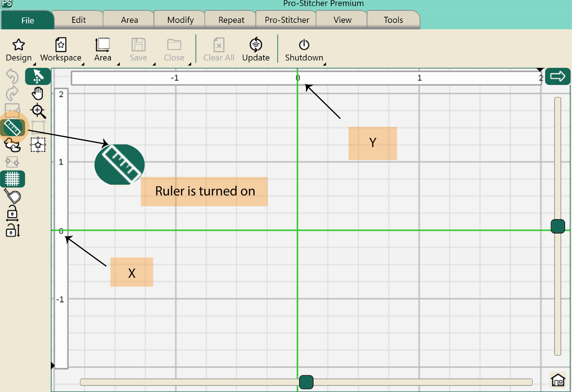The image size is (572, 392).
Task: Expand the Workspace dropdown arrow
Action: click(83, 64)
